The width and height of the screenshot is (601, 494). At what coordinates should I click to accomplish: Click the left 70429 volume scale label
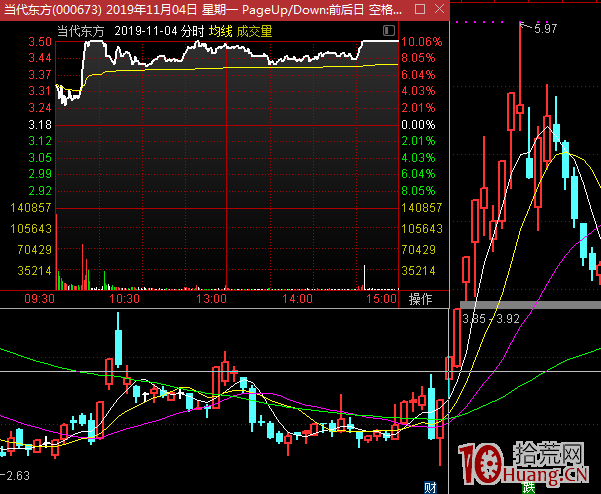coord(34,250)
